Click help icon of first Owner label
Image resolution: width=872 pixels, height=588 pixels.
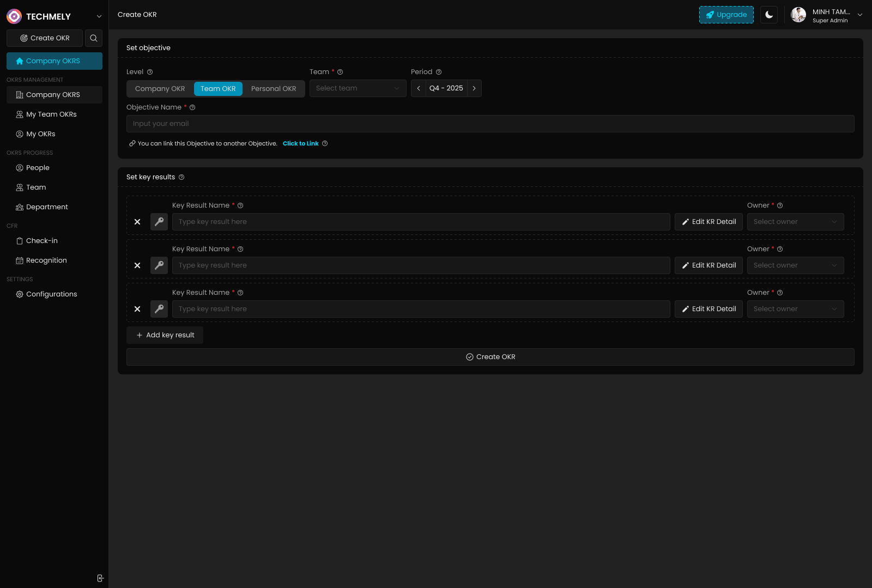[780, 205]
